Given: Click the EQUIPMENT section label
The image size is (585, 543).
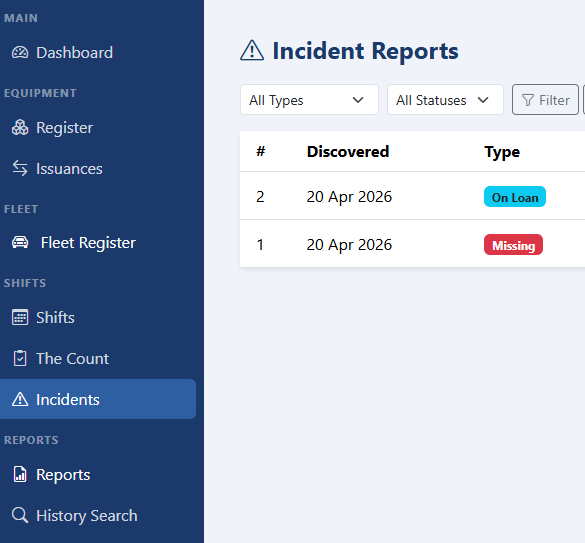Looking at the screenshot, I should click(40, 93).
